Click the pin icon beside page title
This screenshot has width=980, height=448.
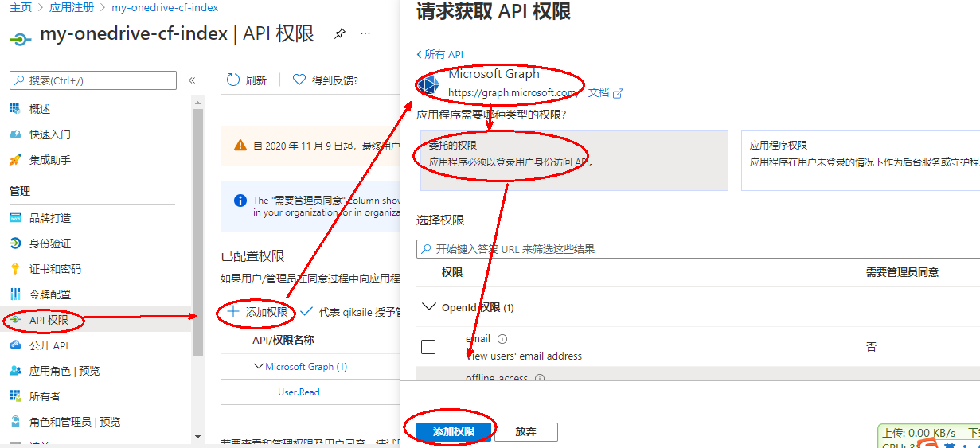[x=340, y=33]
